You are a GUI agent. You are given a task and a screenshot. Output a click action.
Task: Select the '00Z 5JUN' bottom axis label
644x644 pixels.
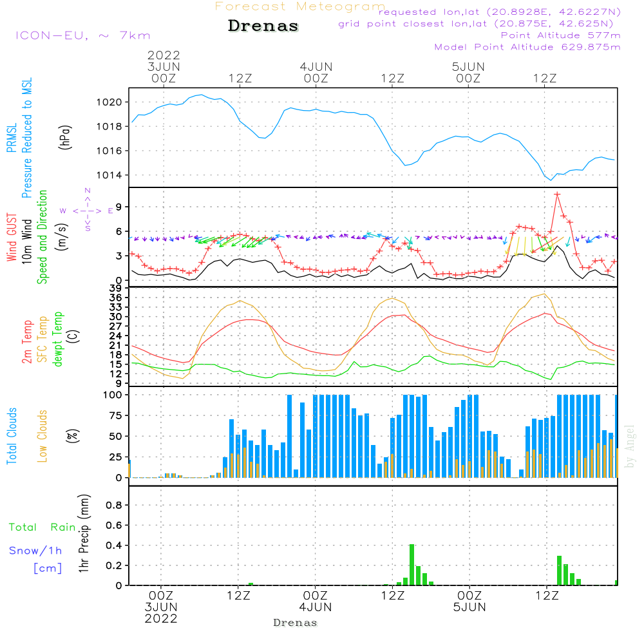pyautogui.click(x=469, y=601)
